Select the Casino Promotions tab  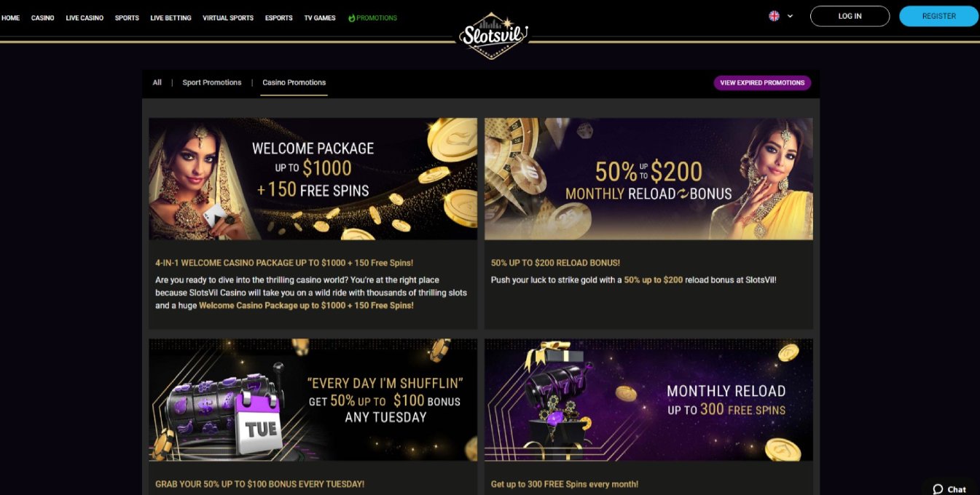(x=294, y=83)
